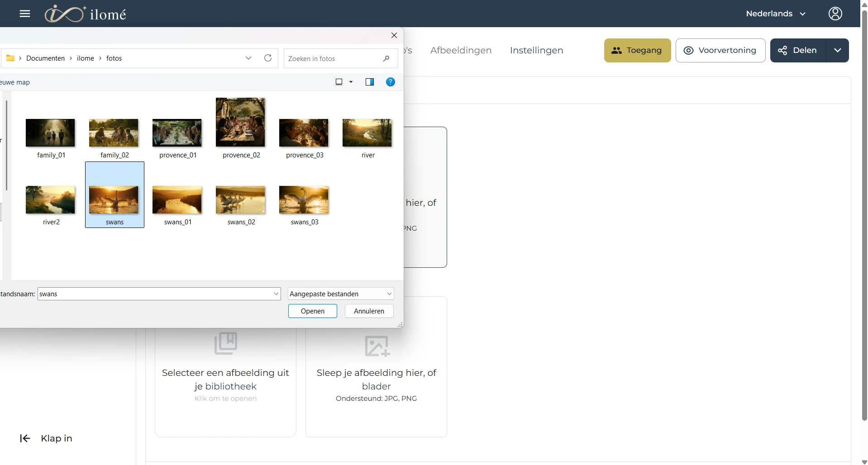Switch to the Afbeeldingen tab

tap(461, 50)
